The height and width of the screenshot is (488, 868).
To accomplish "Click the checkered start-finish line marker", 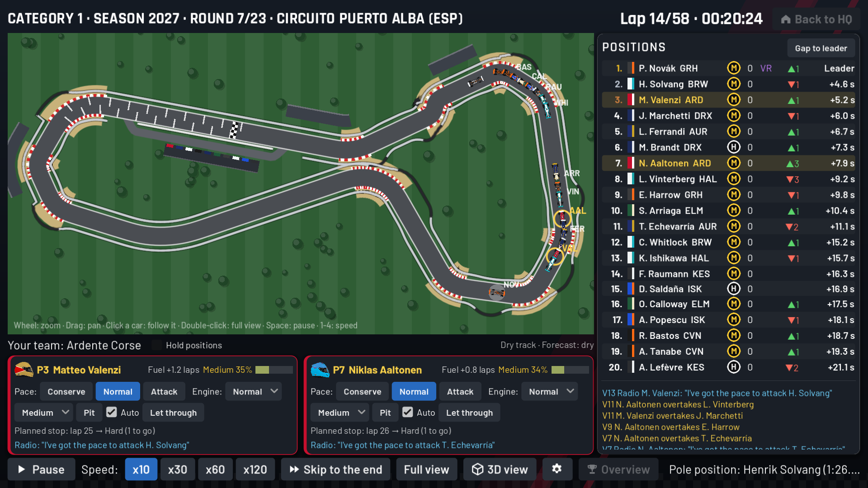I will 234,130.
